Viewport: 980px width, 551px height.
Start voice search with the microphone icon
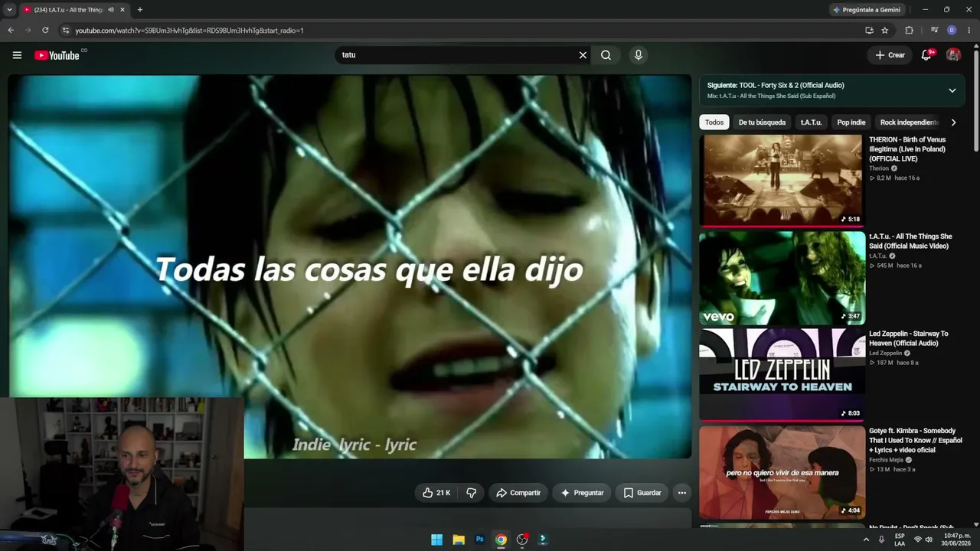[639, 55]
